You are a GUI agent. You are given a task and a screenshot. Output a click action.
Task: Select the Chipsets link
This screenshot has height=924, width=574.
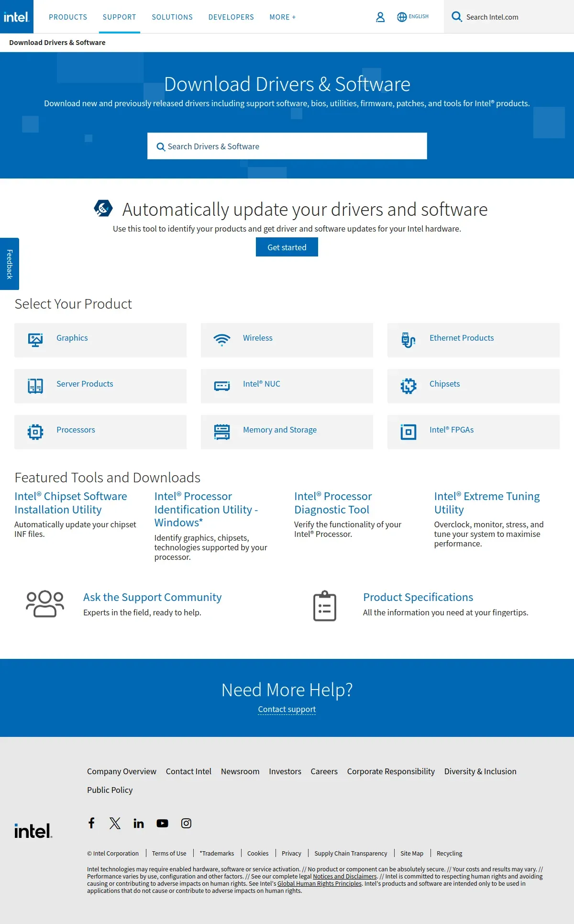tap(444, 384)
